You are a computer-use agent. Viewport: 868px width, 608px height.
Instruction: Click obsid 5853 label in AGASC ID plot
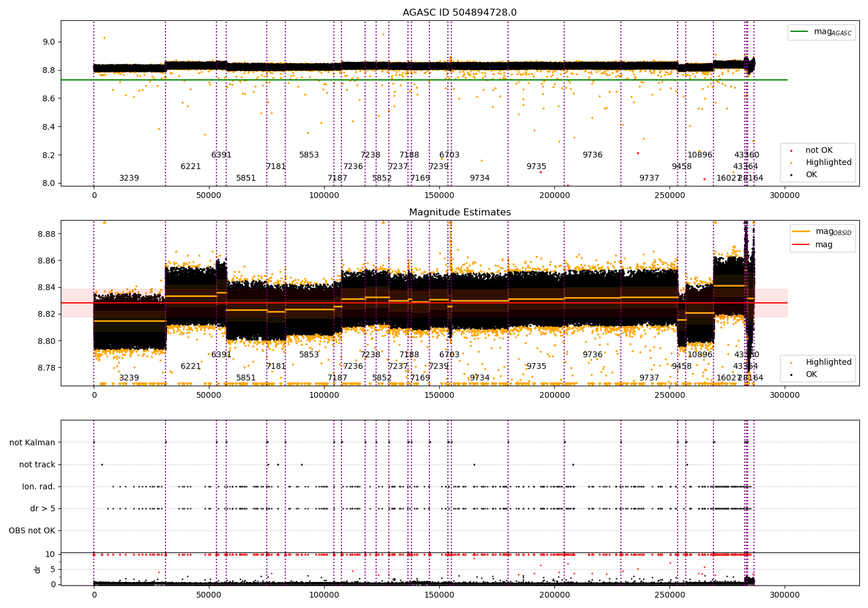pyautogui.click(x=309, y=155)
